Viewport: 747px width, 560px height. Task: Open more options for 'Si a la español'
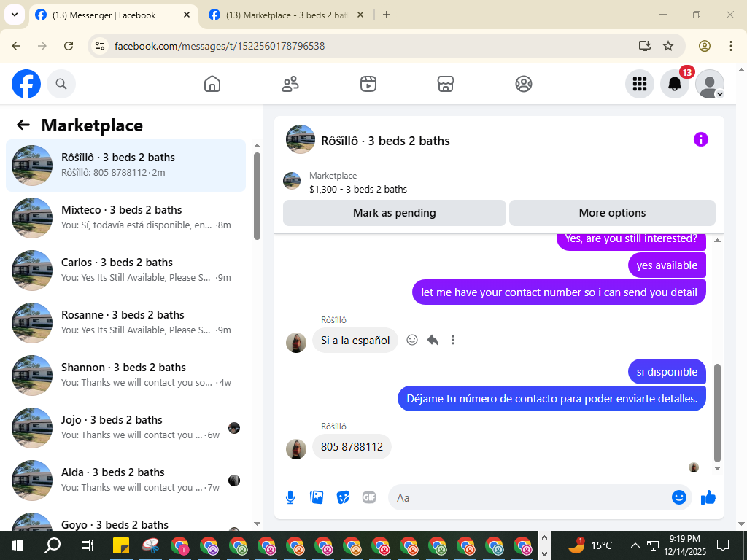[x=453, y=340]
